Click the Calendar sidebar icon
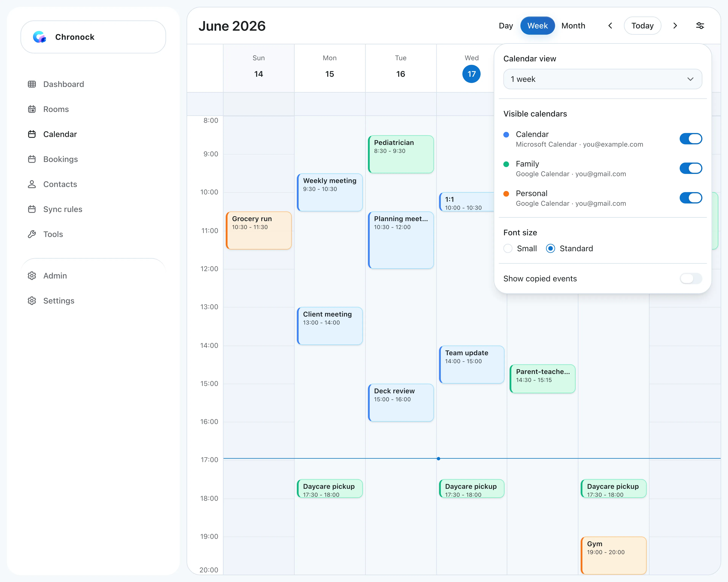 point(32,134)
